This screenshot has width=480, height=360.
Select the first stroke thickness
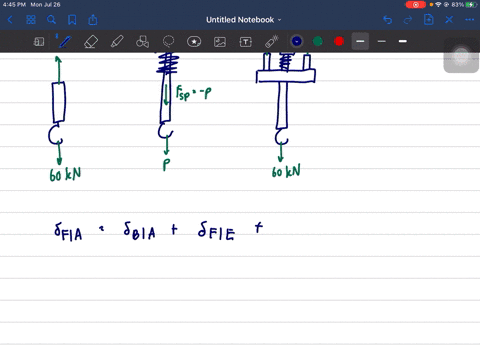point(360,41)
